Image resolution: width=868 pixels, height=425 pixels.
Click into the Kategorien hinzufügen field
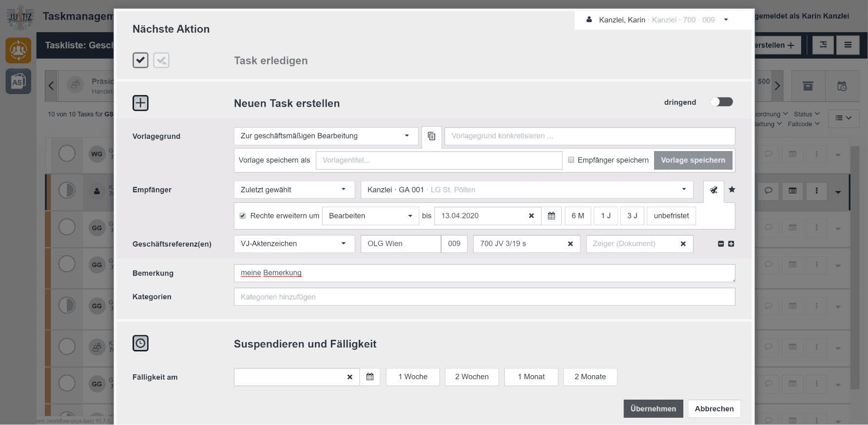click(x=484, y=297)
